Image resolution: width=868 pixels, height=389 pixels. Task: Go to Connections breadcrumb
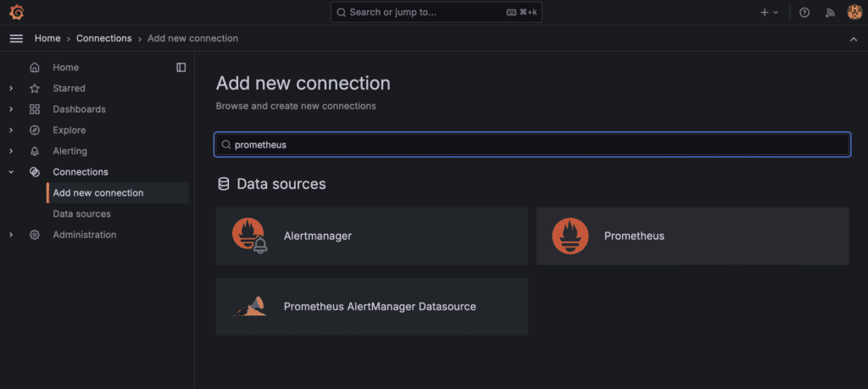tap(104, 38)
